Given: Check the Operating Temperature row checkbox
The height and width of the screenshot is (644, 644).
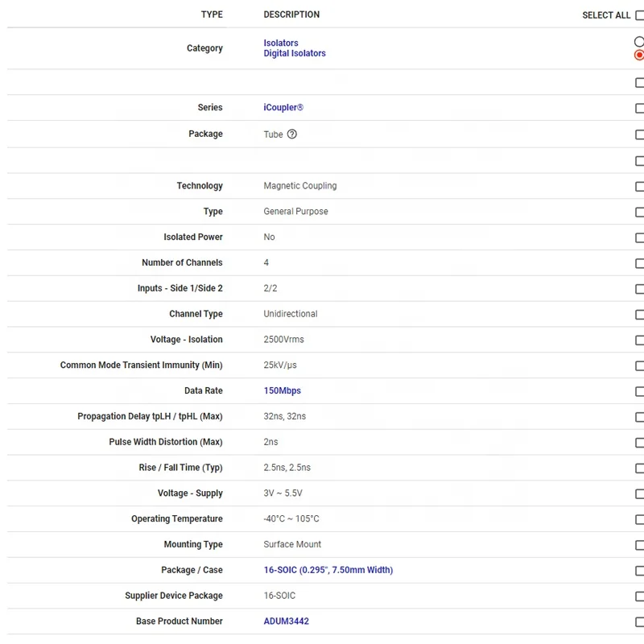Looking at the screenshot, I should [x=639, y=520].
